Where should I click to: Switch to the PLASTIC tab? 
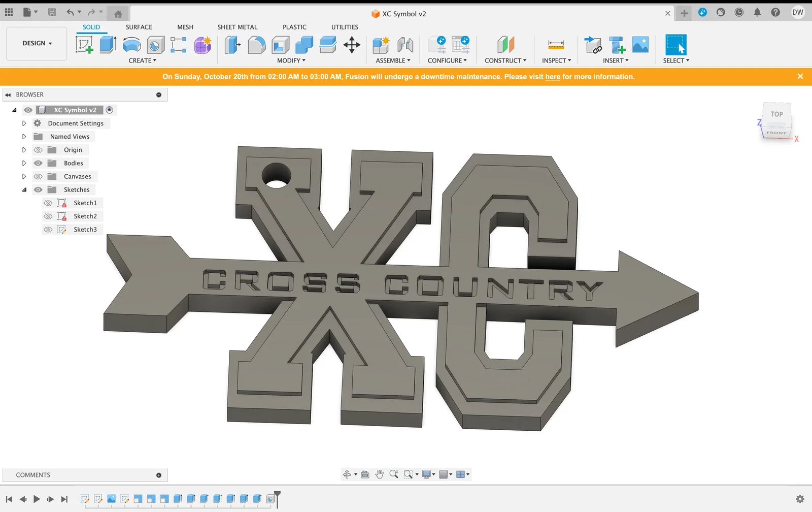tap(295, 27)
